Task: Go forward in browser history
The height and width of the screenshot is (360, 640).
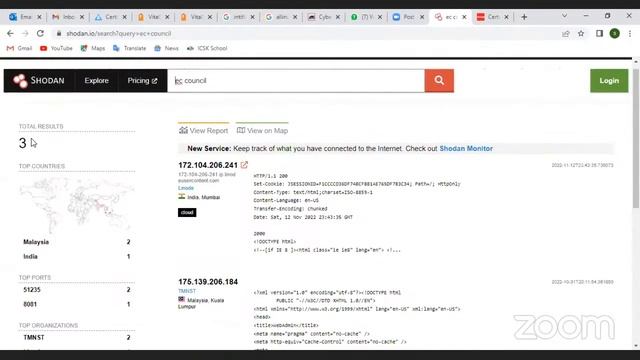Action: tap(25, 33)
